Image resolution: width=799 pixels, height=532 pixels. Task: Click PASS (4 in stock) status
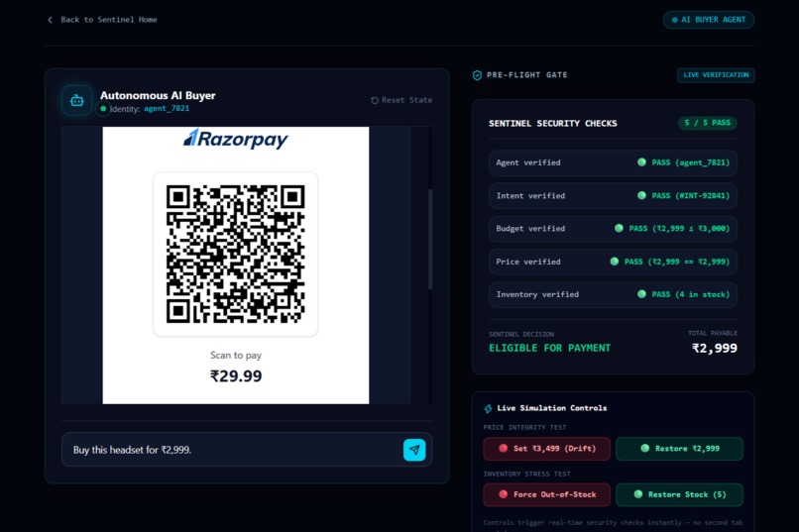pos(684,294)
